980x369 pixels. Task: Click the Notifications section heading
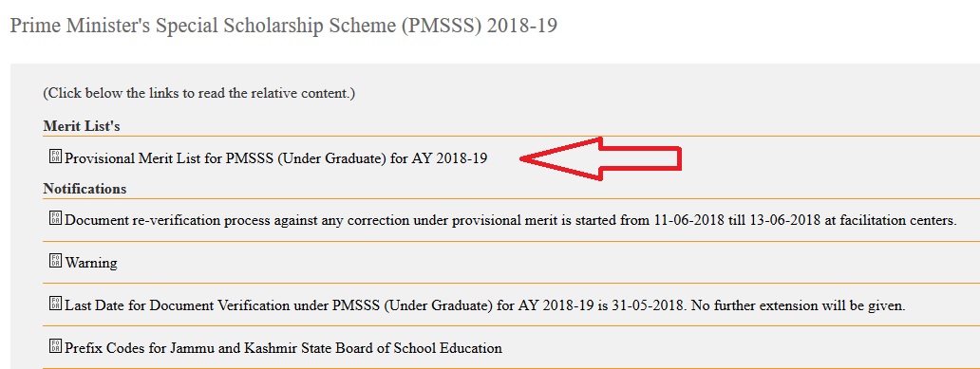pos(85,189)
